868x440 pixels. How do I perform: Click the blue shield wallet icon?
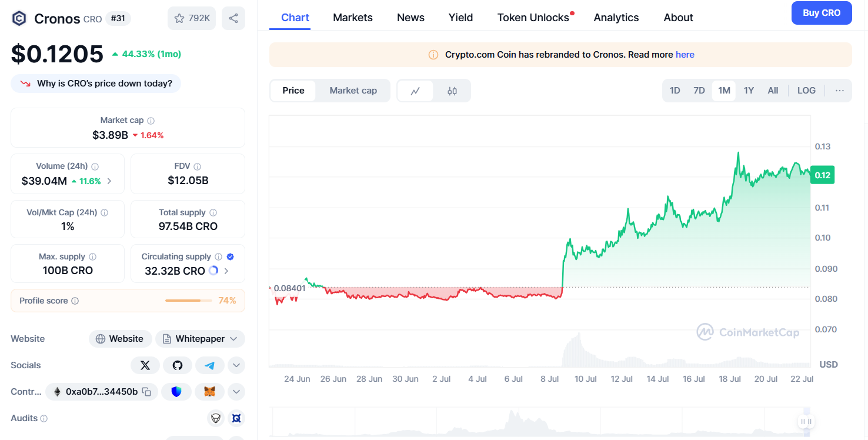click(x=176, y=392)
